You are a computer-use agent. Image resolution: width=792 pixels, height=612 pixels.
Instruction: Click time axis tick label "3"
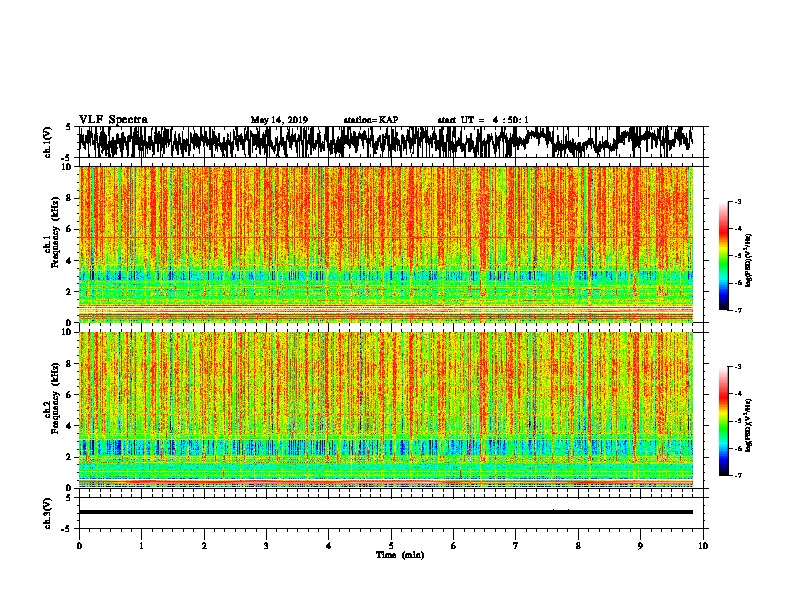266,546
